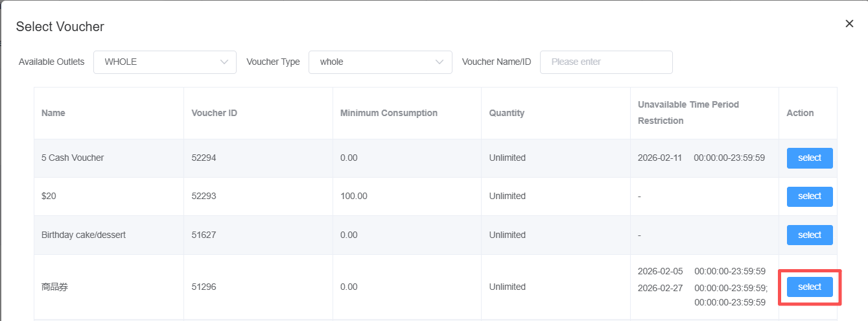This screenshot has height=321, width=868.
Task: Click the Action column header
Action: (x=800, y=113)
